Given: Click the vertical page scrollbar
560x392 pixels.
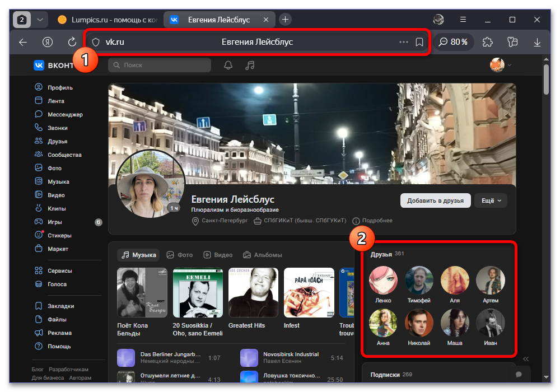Looking at the screenshot, I should [546, 80].
